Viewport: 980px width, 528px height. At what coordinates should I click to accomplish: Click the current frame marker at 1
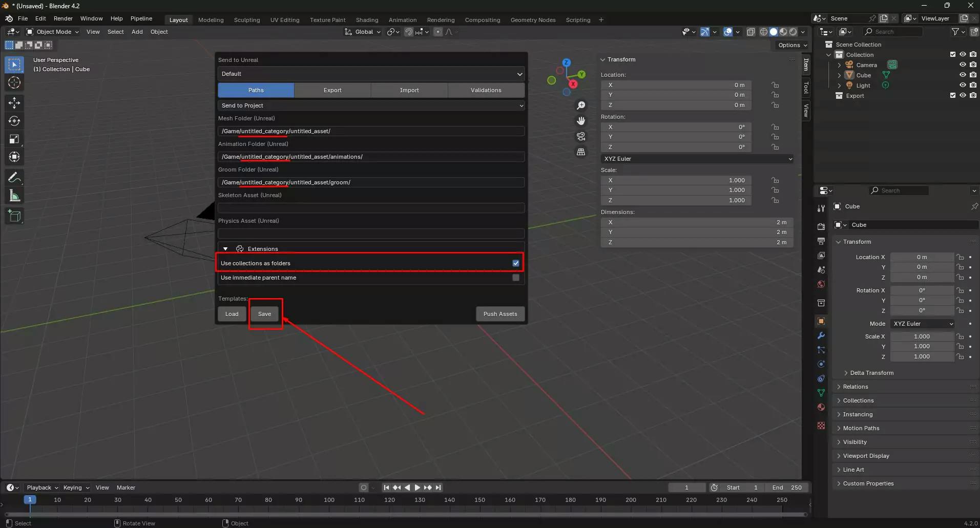tap(30, 499)
